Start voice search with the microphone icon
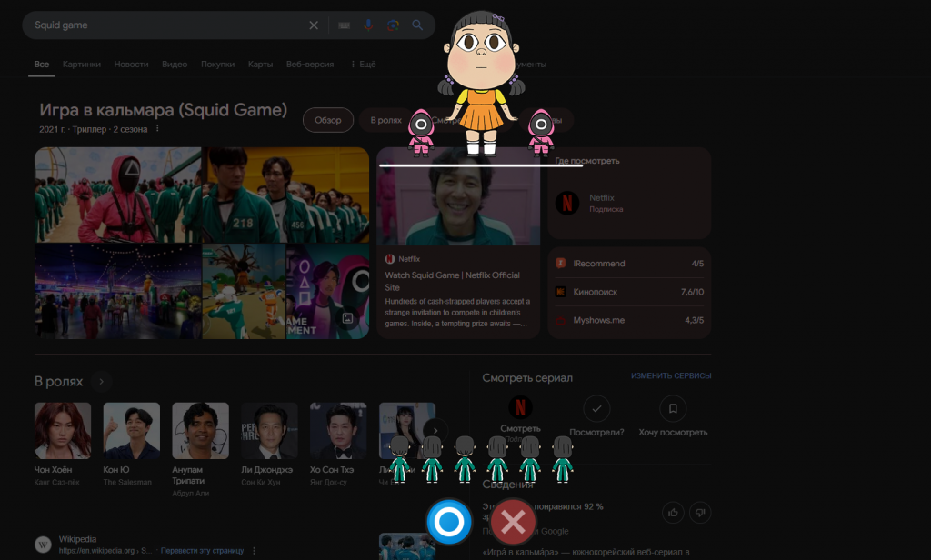Image resolution: width=931 pixels, height=560 pixels. click(x=368, y=25)
